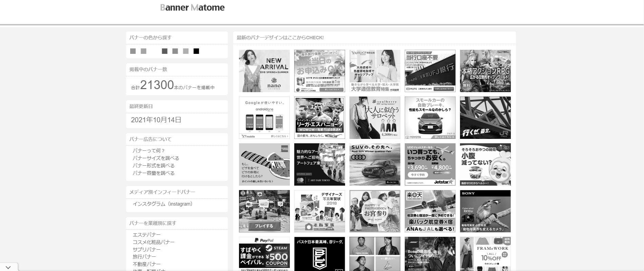Open the 旅行バナー category
The width and height of the screenshot is (644, 271).
(x=144, y=257)
